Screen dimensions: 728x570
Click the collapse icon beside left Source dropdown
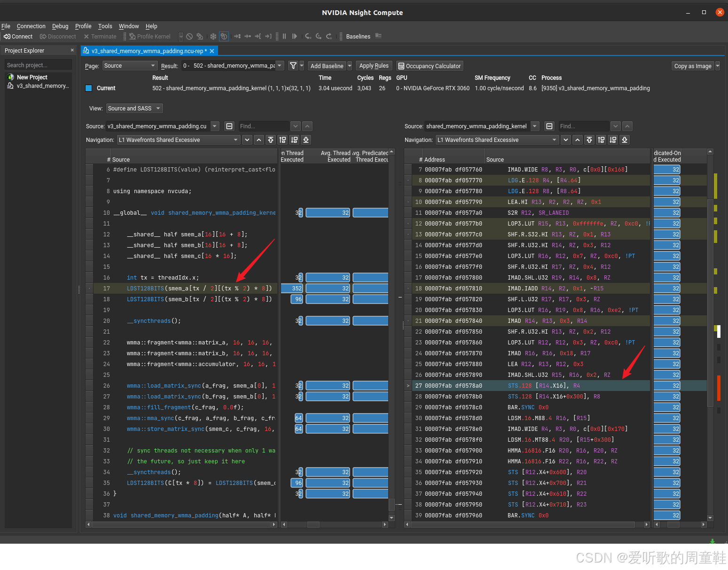[x=229, y=126]
